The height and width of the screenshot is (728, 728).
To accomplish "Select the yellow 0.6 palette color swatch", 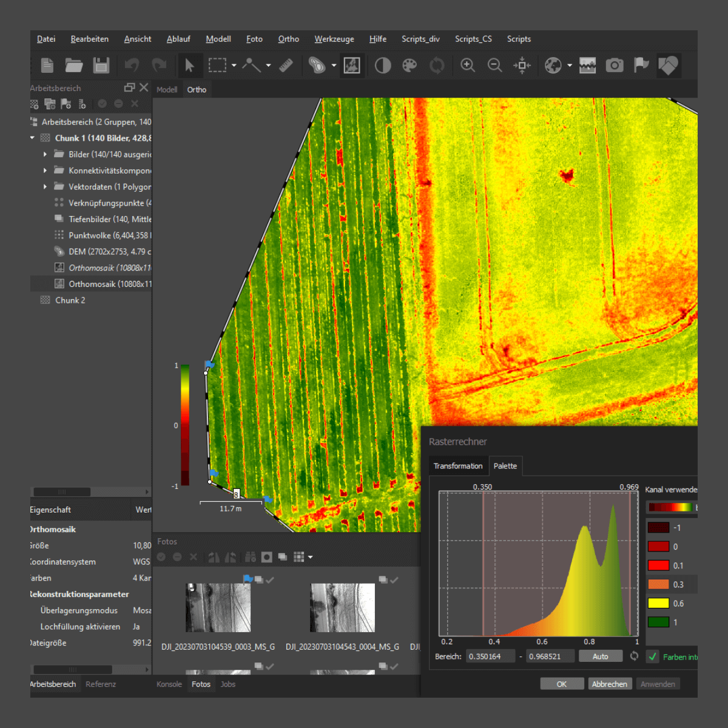I will (657, 603).
